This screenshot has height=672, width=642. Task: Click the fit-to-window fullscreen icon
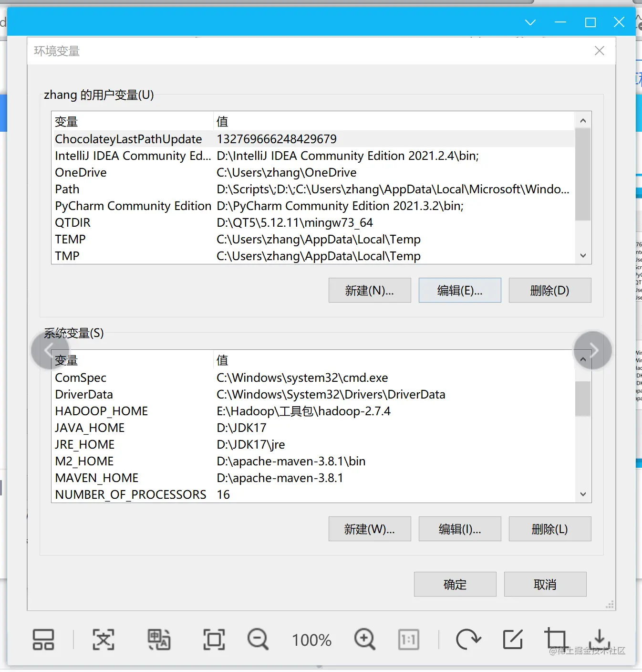(x=214, y=640)
